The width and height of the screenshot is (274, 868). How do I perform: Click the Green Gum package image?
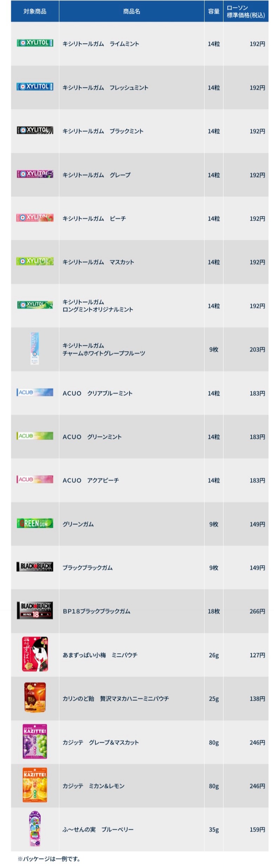[x=35, y=523]
